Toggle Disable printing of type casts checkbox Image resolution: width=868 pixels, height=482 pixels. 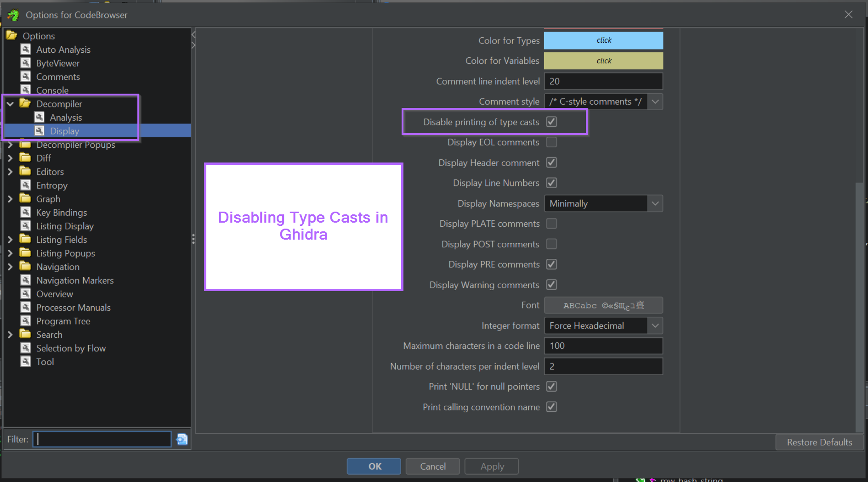tap(551, 122)
